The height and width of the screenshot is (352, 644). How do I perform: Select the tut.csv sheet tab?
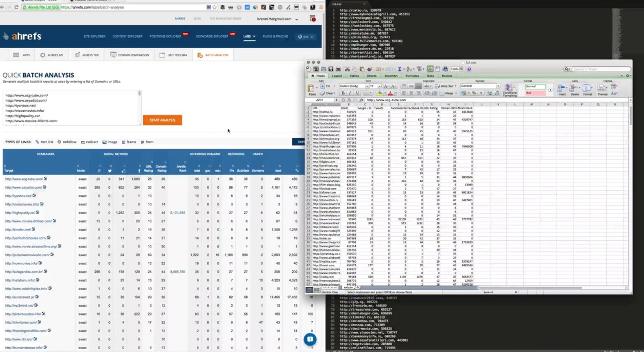(348, 288)
